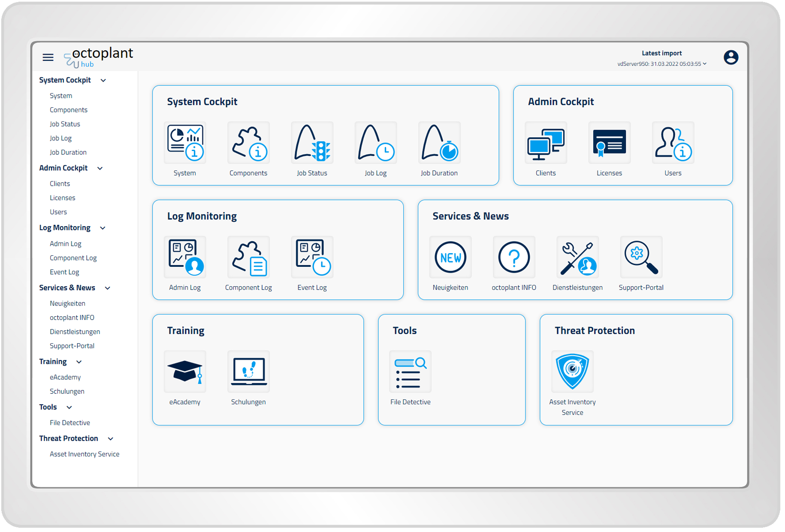The image size is (785, 532).
Task: Open the eAcademy graduation cap tile
Action: point(185,372)
